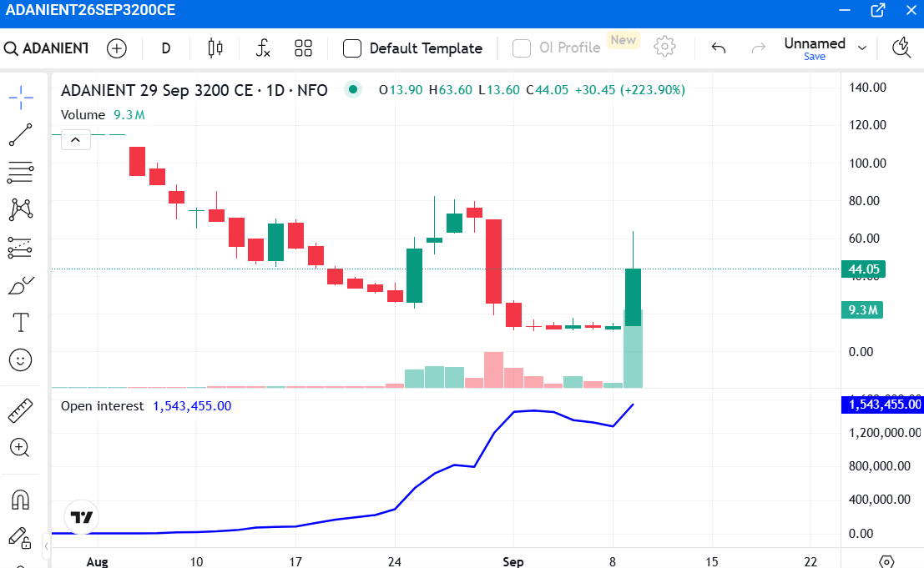Select the Open interest indicator label
This screenshot has height=568, width=924.
(102, 406)
